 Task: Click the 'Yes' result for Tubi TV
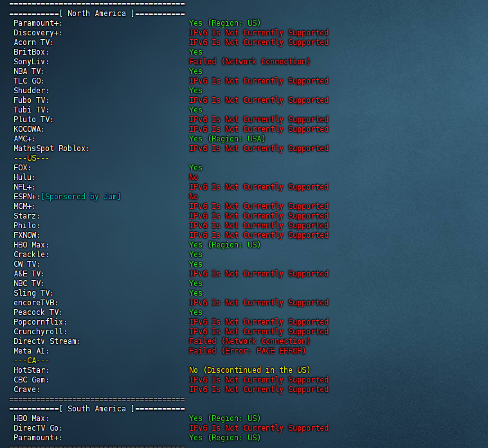pos(195,110)
